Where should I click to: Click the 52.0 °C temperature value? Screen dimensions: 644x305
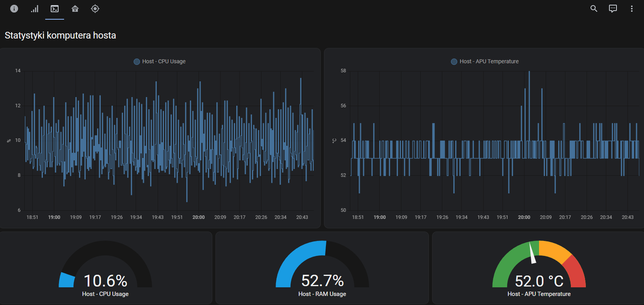click(x=539, y=281)
